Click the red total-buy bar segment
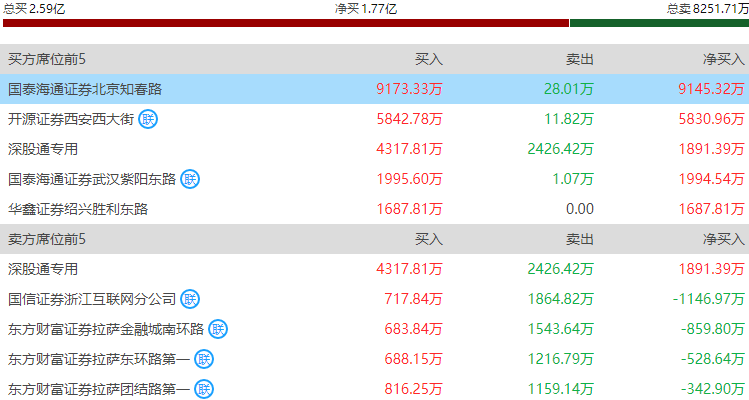 [286, 23]
